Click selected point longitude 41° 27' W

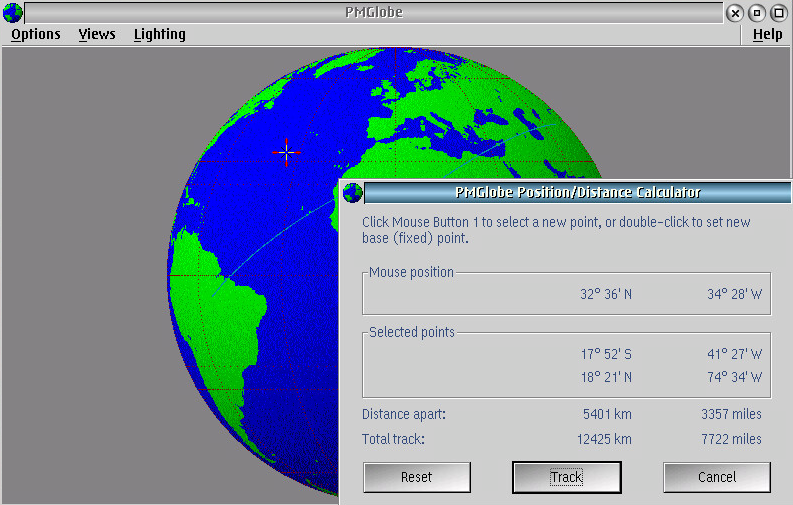tap(734, 354)
